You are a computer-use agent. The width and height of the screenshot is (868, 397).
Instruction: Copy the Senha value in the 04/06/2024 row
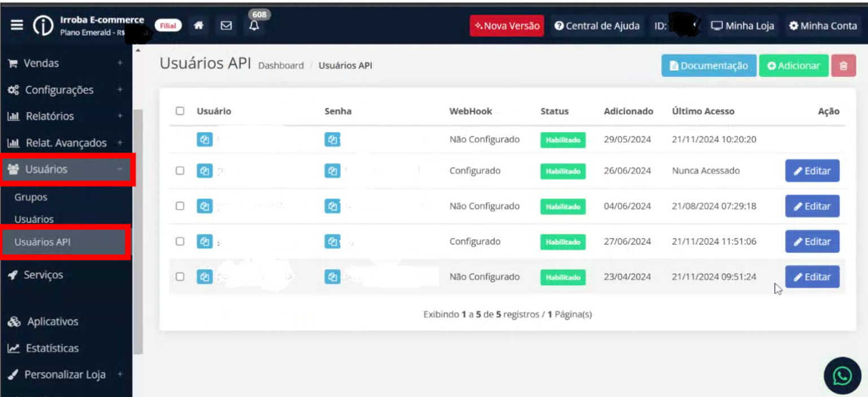(332, 207)
